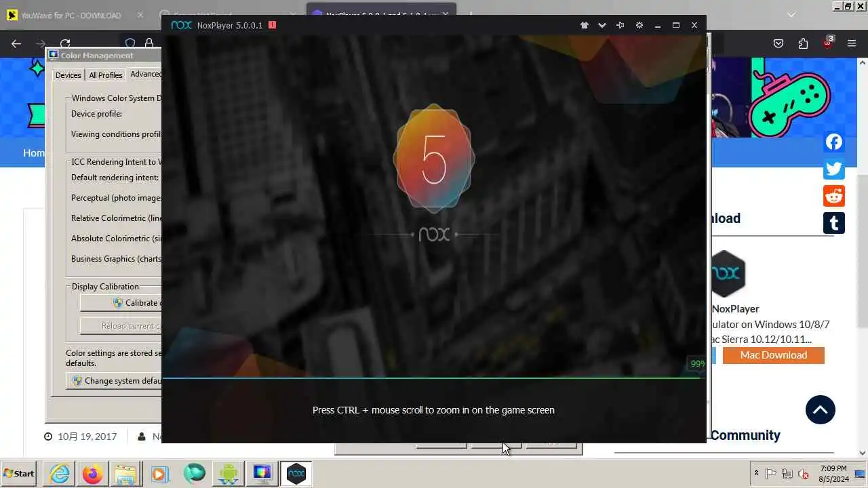
Task: Click taskbar clock 7:09 PM
Action: pyautogui.click(x=833, y=474)
